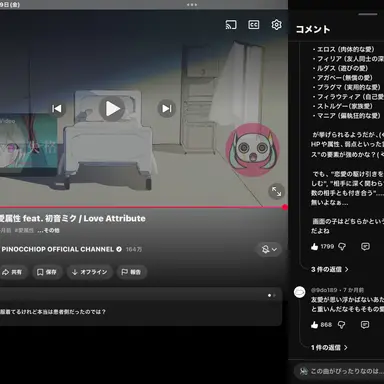This screenshot has height=384, width=384.
Task: Play the video with center button
Action: click(112, 108)
